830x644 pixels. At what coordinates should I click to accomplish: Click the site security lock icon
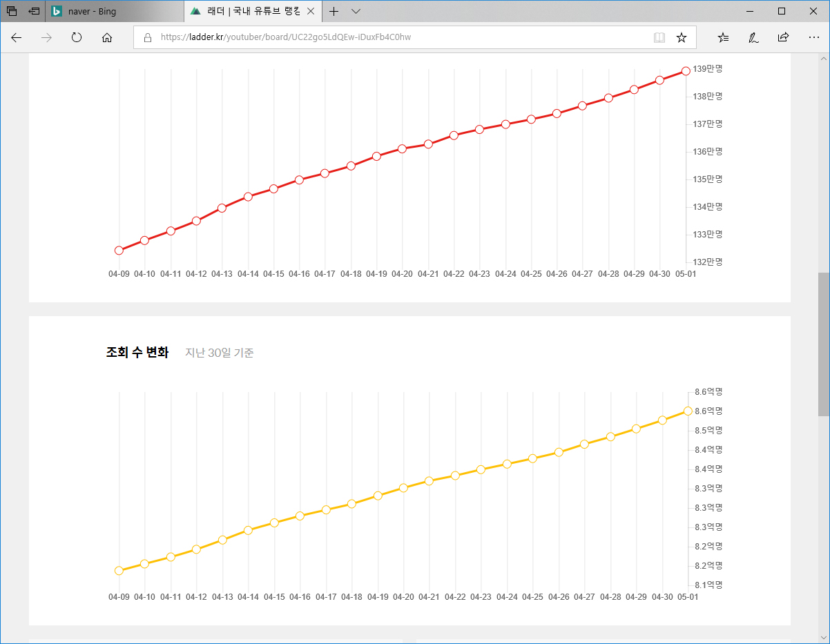click(x=147, y=37)
